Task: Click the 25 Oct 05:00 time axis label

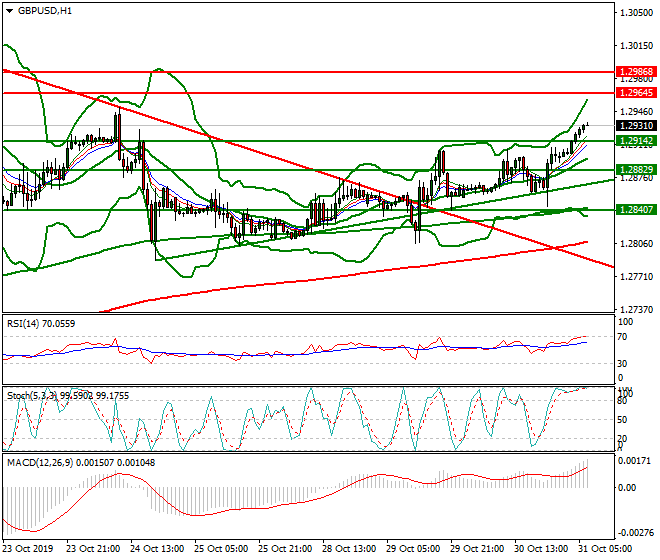Action: [x=221, y=549]
